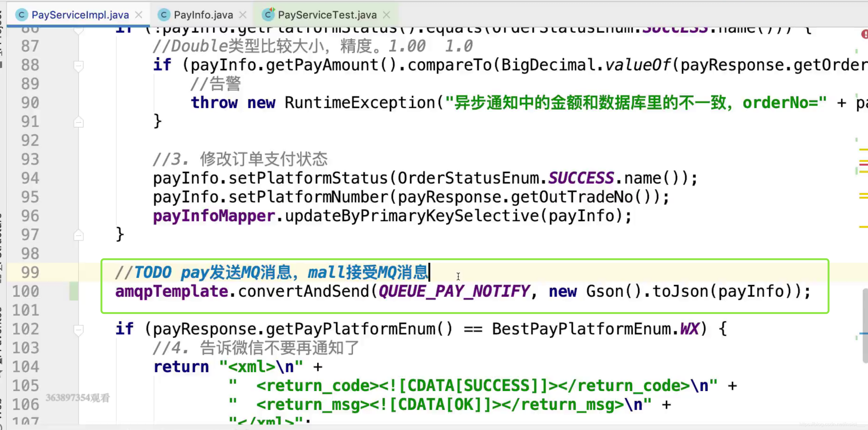Collapse the fold marker at line 97
The height and width of the screenshot is (430, 868).
pos(78,235)
